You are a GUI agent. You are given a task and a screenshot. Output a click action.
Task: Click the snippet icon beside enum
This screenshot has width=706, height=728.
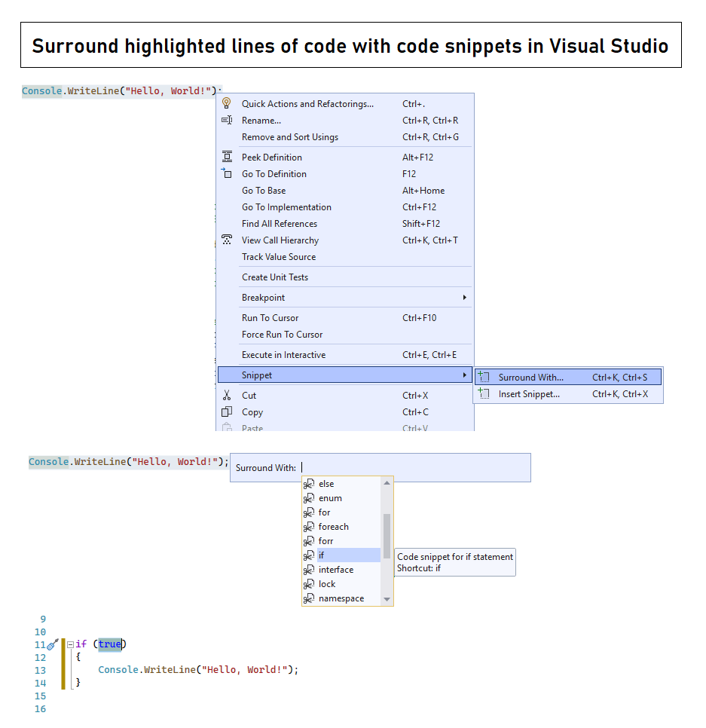(x=309, y=498)
